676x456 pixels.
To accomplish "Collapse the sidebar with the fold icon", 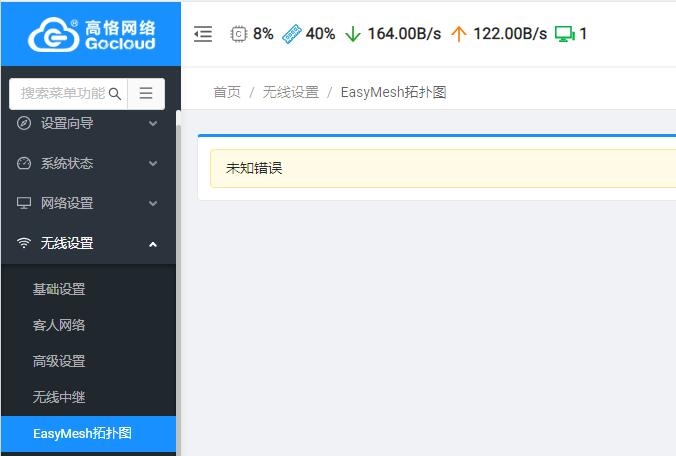I will tap(203, 34).
